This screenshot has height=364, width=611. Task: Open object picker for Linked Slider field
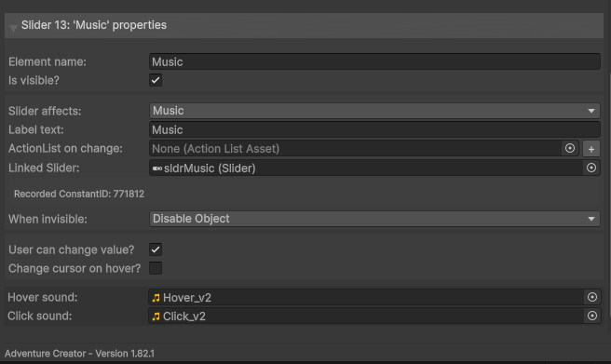591,168
